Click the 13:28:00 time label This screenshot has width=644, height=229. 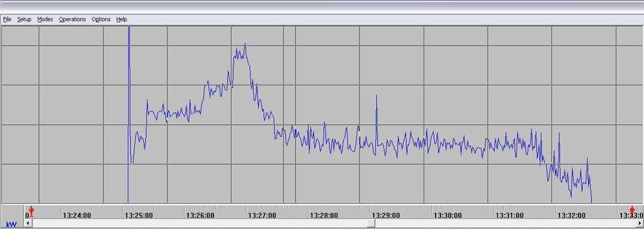click(x=324, y=215)
